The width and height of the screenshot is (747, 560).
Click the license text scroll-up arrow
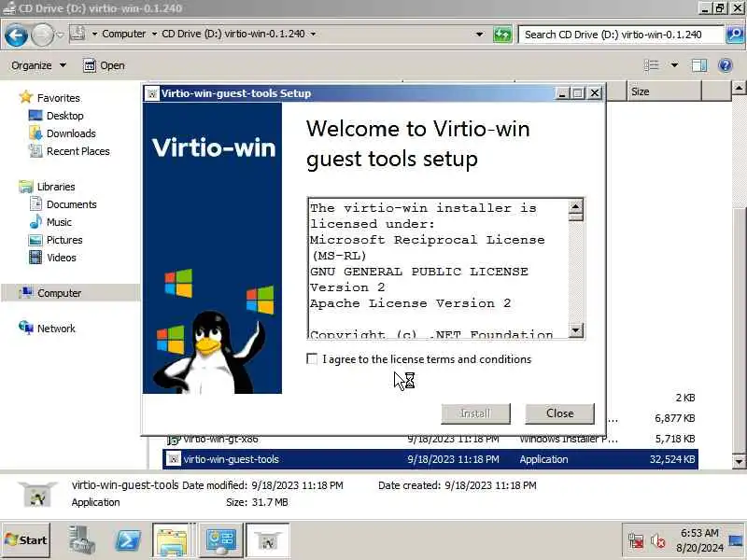pyautogui.click(x=576, y=206)
